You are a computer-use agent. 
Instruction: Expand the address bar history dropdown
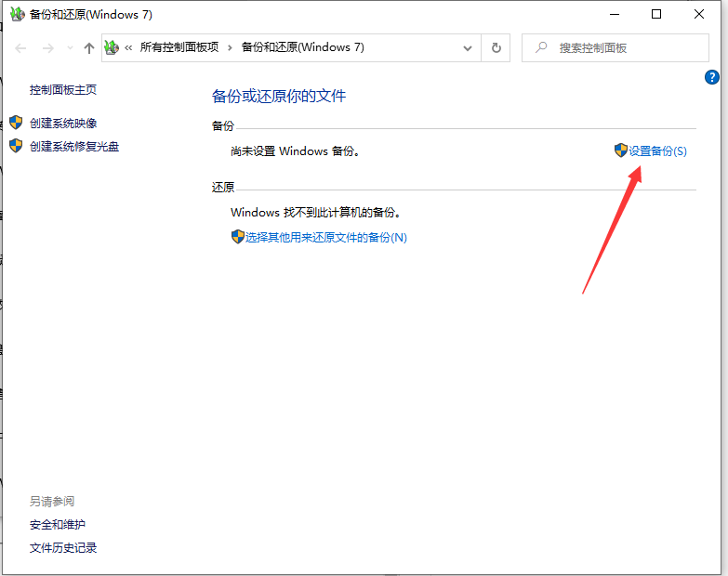click(467, 47)
